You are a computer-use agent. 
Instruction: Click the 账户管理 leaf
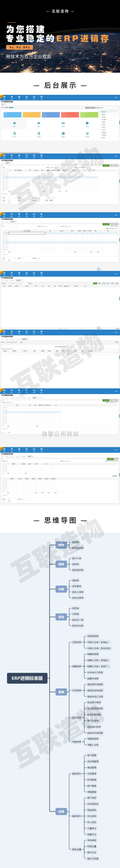pyautogui.click(x=92, y=786)
